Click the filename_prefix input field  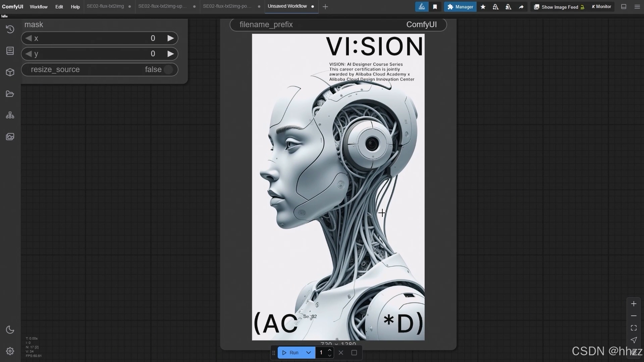coord(338,24)
